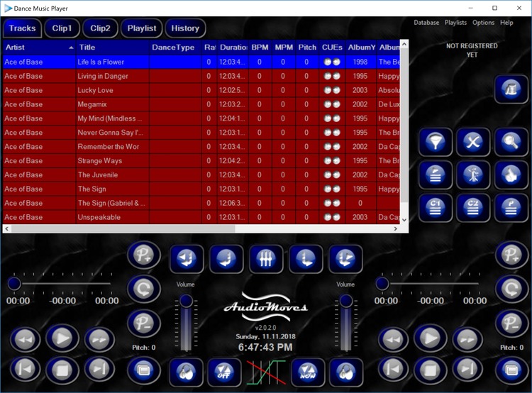Open the magnifying glass search button
Image resolution: width=532 pixels, height=393 pixels.
[x=511, y=142]
